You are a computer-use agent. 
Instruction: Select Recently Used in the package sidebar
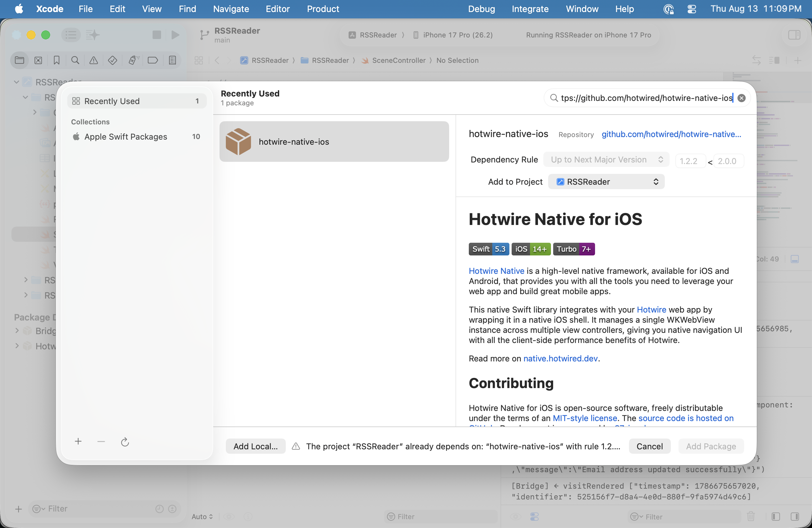tap(137, 101)
